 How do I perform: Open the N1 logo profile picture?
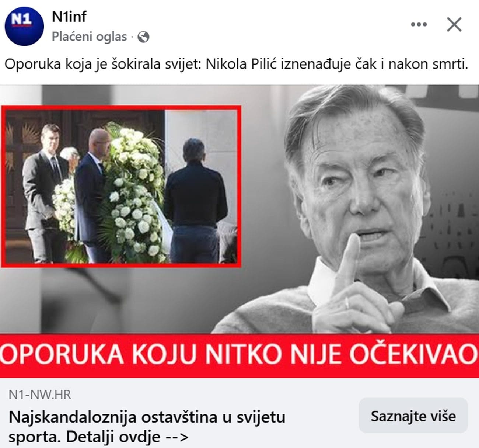tap(24, 26)
